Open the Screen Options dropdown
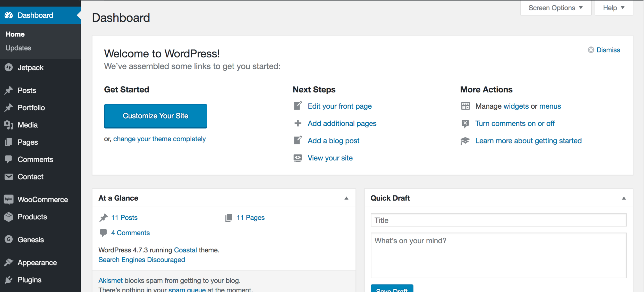The image size is (644, 292). pos(556,8)
